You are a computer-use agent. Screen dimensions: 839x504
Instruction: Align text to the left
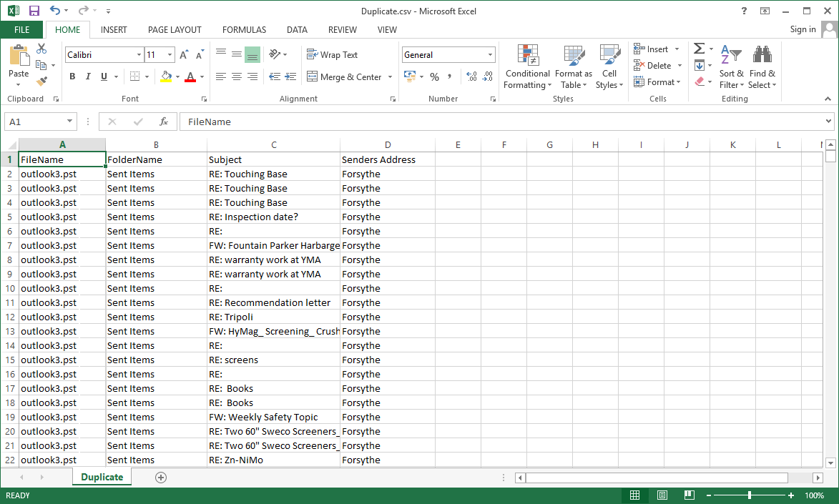220,77
